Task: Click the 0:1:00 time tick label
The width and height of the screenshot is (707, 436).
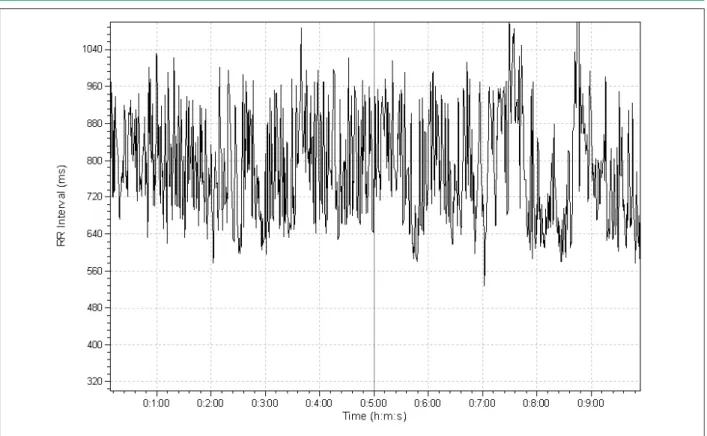Action: tap(156, 403)
